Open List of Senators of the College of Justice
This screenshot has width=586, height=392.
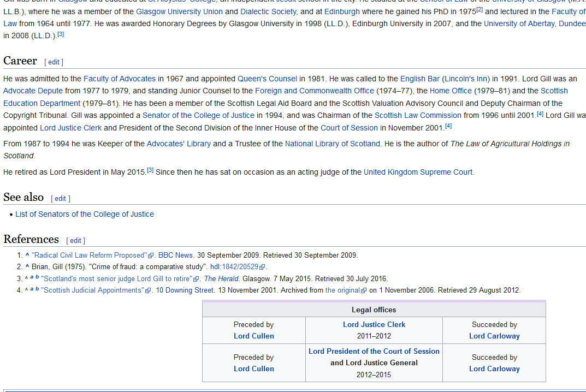coord(85,214)
